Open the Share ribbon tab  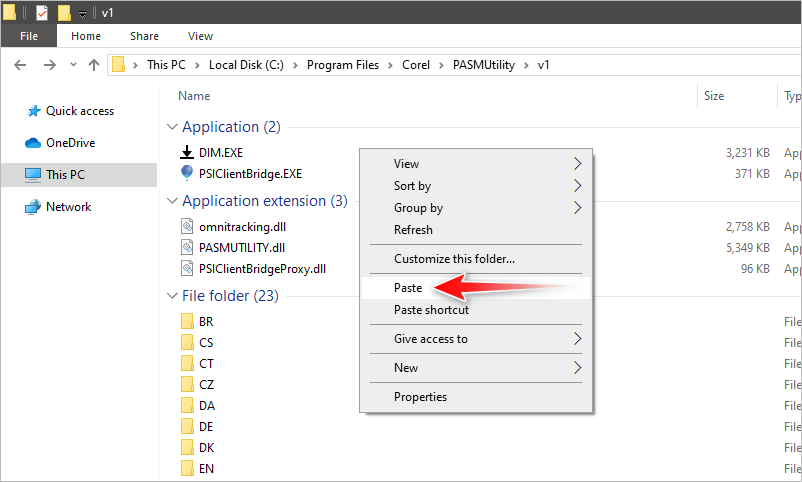click(144, 36)
